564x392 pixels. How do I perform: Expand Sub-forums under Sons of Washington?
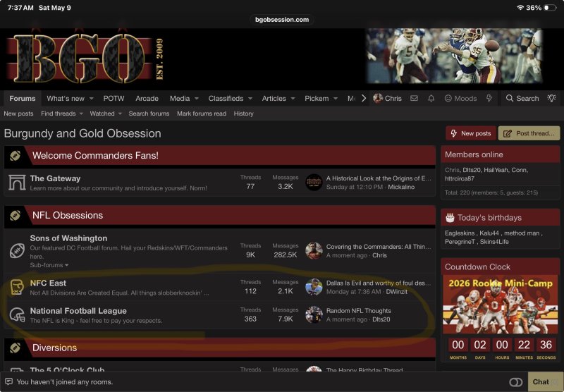[x=49, y=265]
